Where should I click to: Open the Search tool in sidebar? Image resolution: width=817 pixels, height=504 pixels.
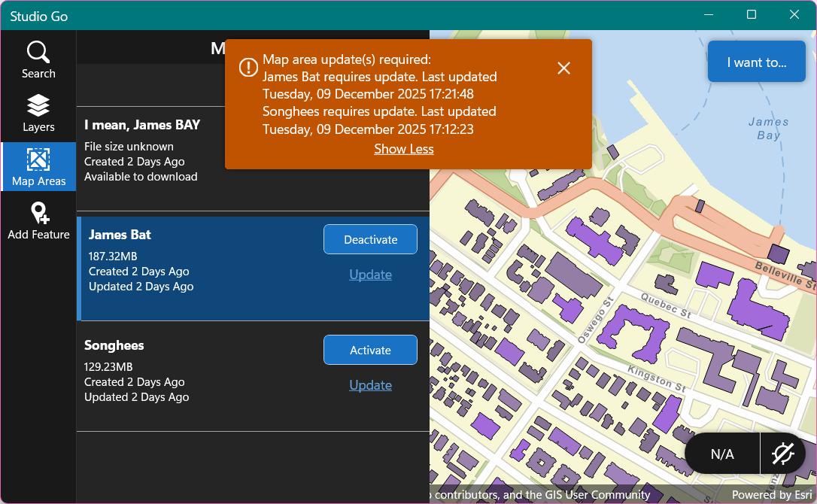click(x=38, y=60)
